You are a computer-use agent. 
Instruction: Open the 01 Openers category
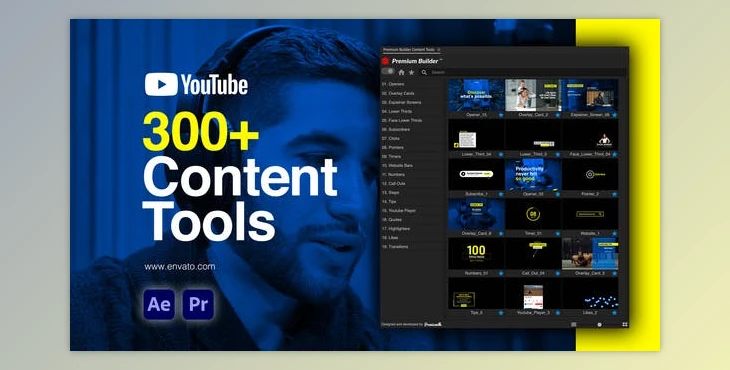393,84
